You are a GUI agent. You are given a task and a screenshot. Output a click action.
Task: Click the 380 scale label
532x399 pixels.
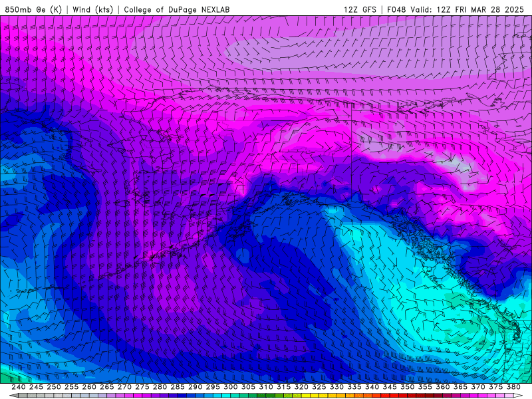click(513, 387)
